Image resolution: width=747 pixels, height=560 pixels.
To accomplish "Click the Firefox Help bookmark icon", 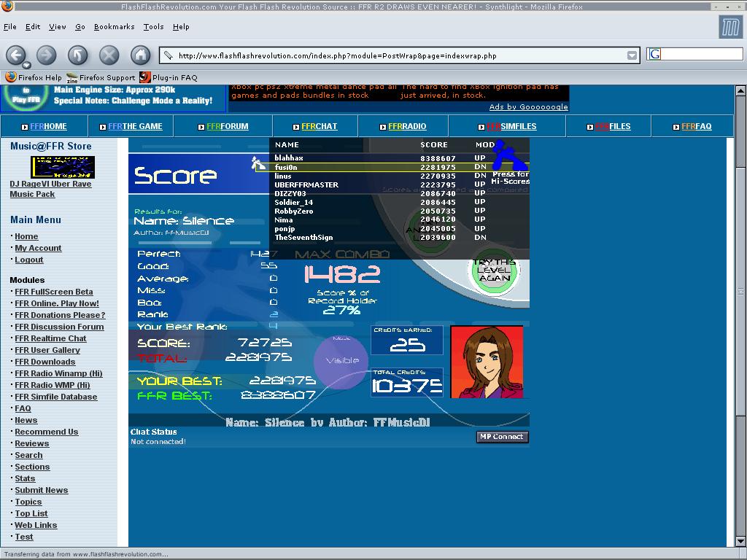I will tap(10, 77).
